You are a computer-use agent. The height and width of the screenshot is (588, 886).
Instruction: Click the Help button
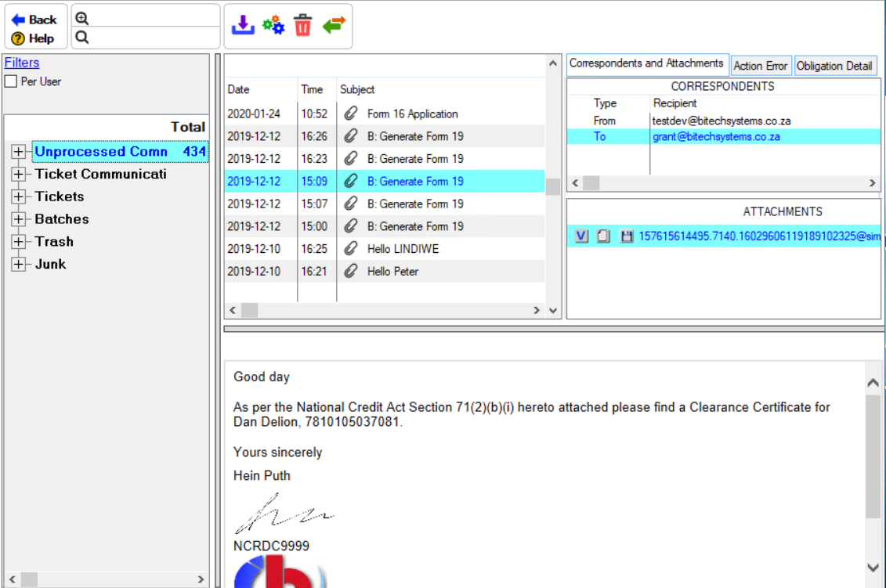(34, 38)
